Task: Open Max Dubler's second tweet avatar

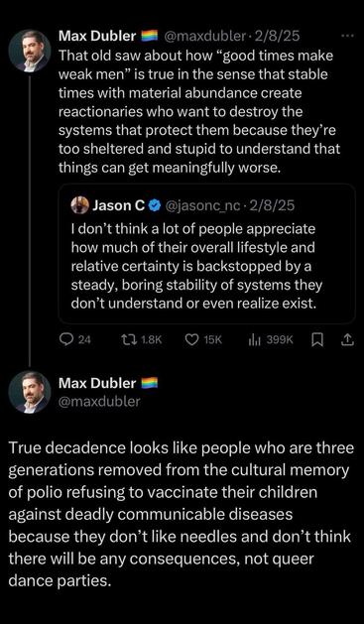Action: (30, 392)
